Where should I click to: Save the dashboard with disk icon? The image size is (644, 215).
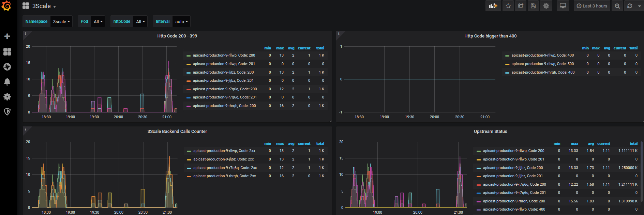coord(533,6)
